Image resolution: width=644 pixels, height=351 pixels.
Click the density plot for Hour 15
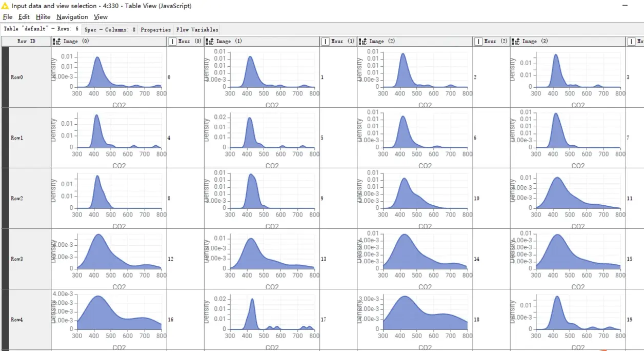point(568,259)
